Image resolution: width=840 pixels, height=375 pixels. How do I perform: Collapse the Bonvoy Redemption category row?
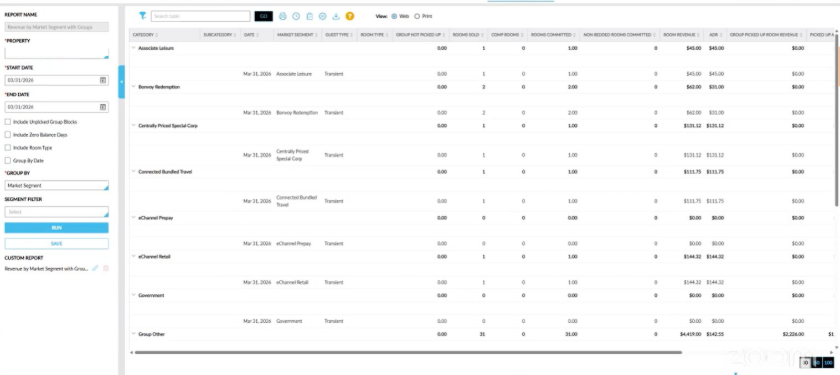(x=134, y=86)
